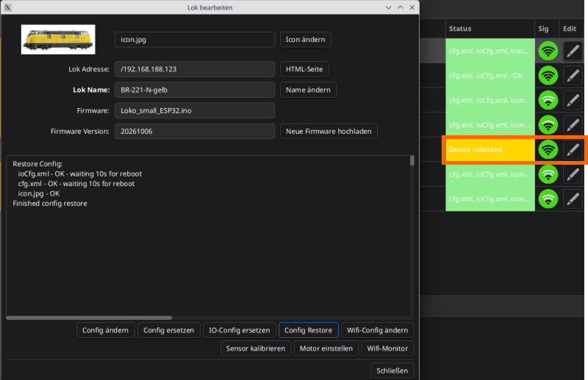Screen dimensions: 588x380
Task: Select the Config Restore button
Action: click(308, 330)
